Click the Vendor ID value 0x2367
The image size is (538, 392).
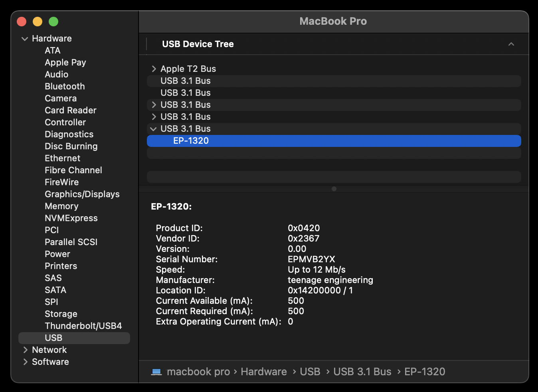[x=303, y=239]
